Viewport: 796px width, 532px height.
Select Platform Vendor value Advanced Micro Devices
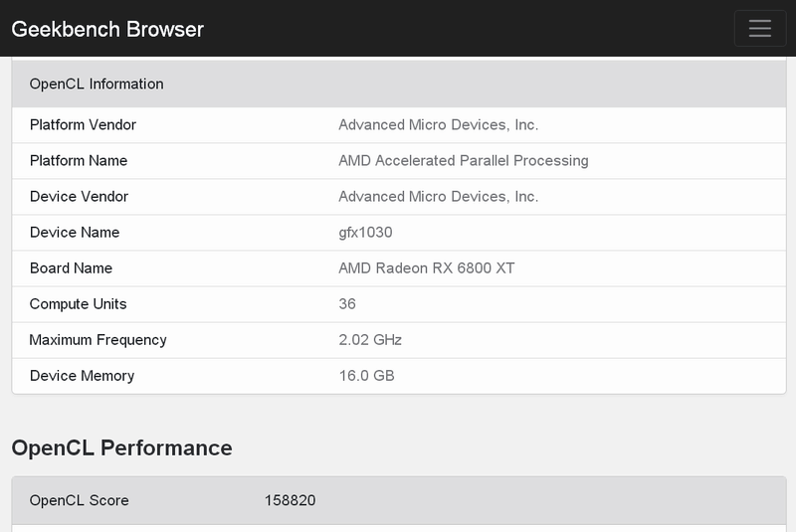tap(438, 125)
